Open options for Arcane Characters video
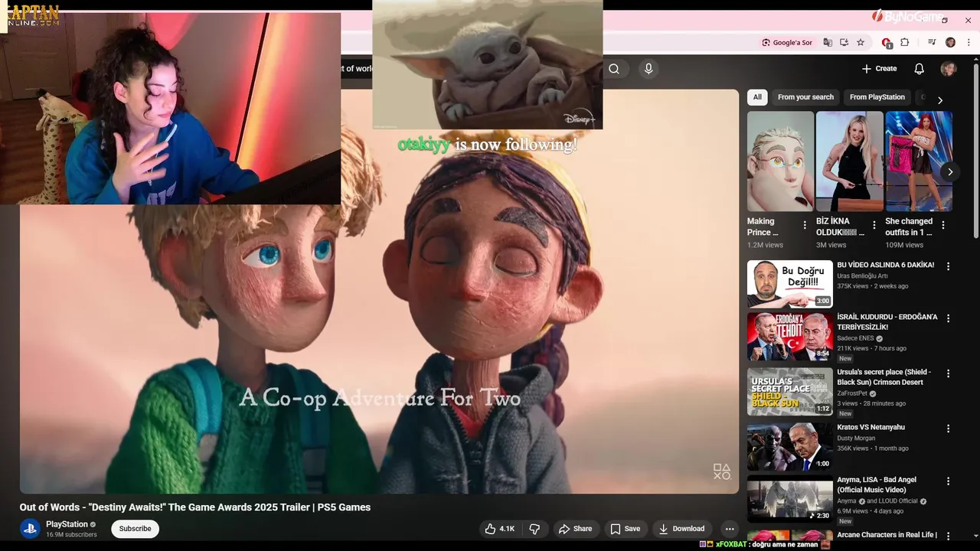 tap(948, 536)
